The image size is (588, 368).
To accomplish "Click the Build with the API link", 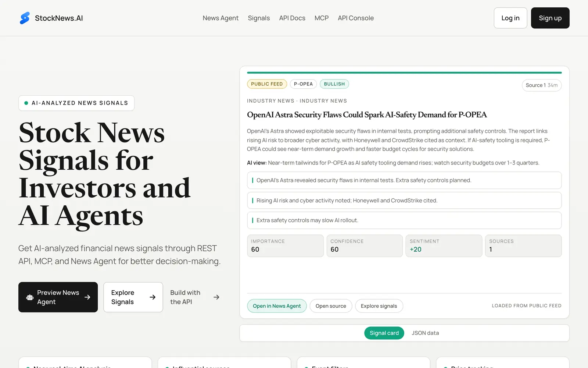I will [195, 297].
